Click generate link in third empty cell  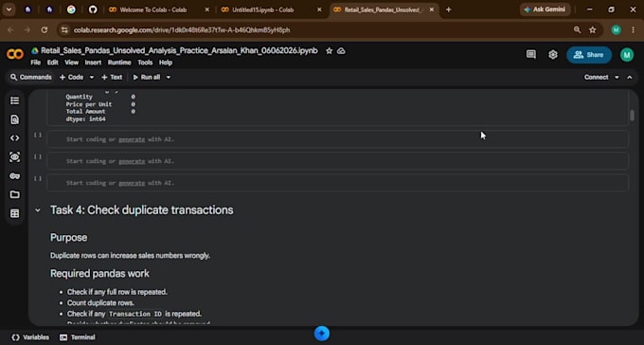[132, 183]
